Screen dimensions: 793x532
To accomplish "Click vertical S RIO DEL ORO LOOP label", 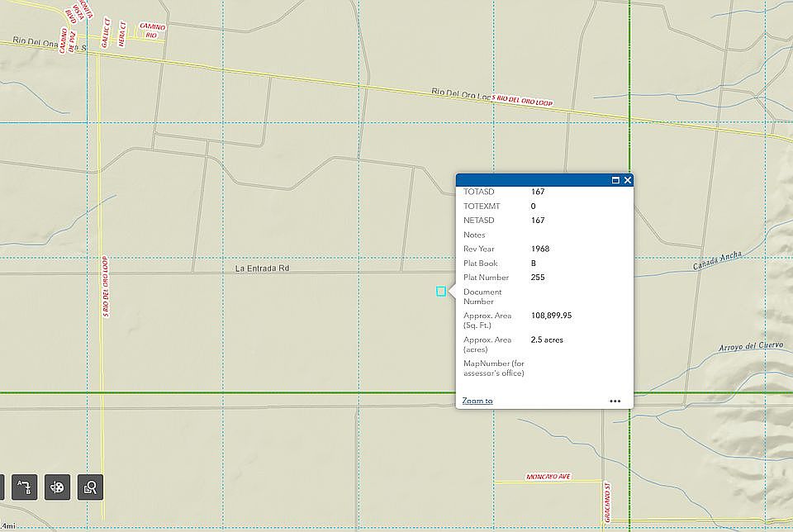I will tap(105, 287).
